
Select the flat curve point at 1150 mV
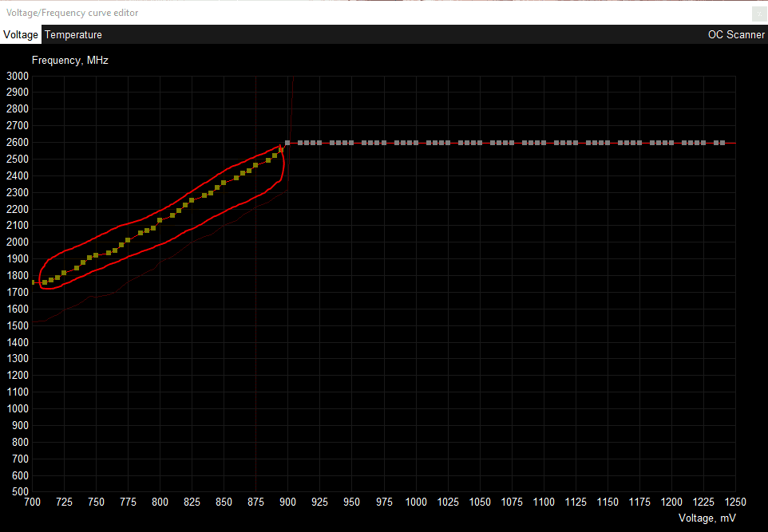(608, 143)
